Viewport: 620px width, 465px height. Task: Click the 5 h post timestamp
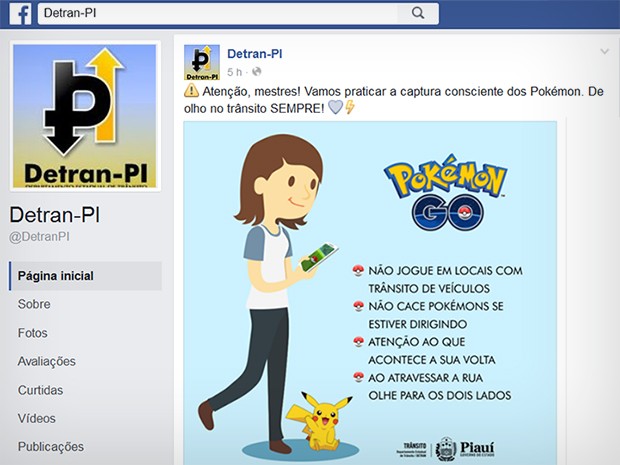click(x=234, y=72)
